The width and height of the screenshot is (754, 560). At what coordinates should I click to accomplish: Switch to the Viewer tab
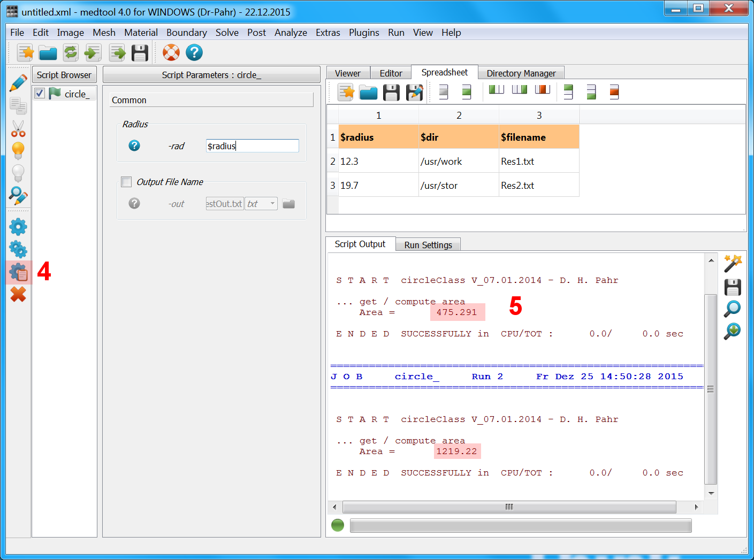pos(348,73)
